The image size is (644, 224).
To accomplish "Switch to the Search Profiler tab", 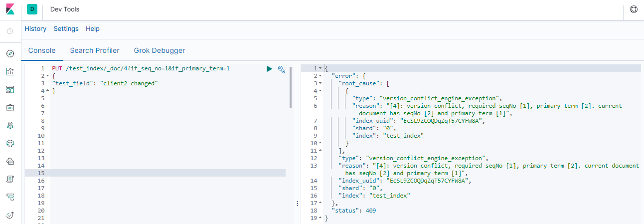I will coord(95,50).
